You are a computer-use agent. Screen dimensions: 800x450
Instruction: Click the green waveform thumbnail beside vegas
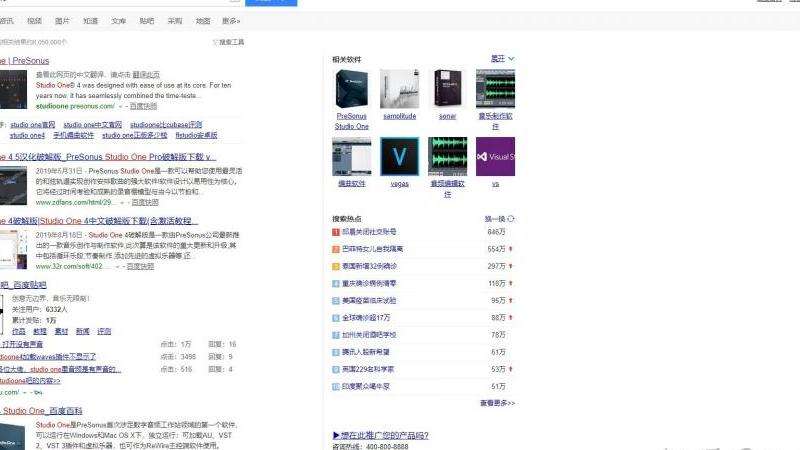[447, 156]
